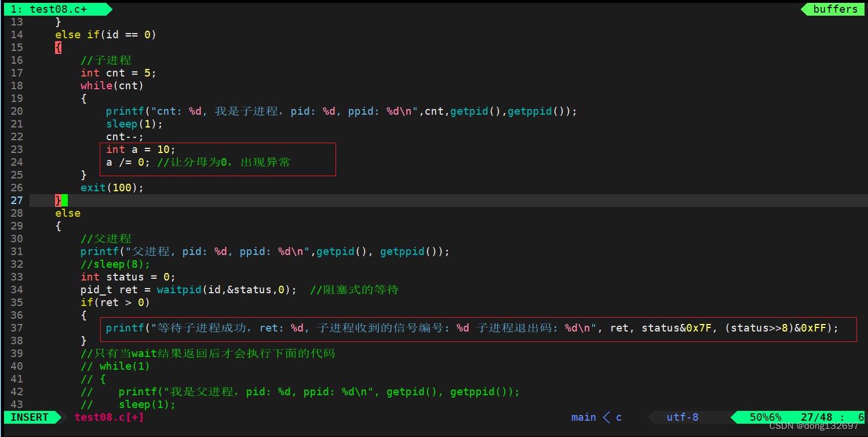
Task: Click the else if(id == 0) line
Action: coord(106,35)
